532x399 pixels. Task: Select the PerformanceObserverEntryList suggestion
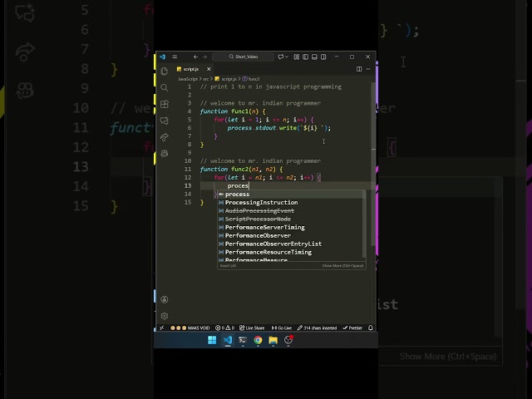coord(290,244)
